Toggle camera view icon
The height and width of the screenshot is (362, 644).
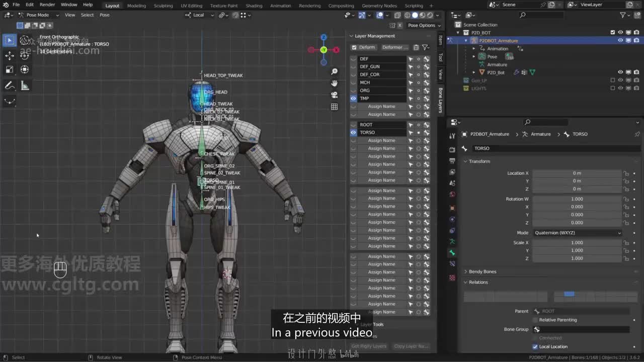point(334,95)
